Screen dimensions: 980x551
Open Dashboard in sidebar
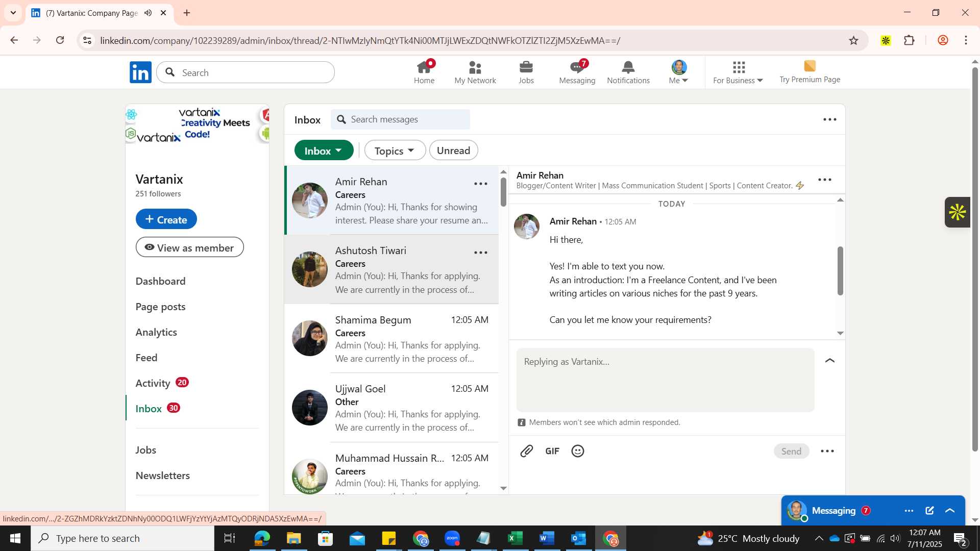point(160,281)
